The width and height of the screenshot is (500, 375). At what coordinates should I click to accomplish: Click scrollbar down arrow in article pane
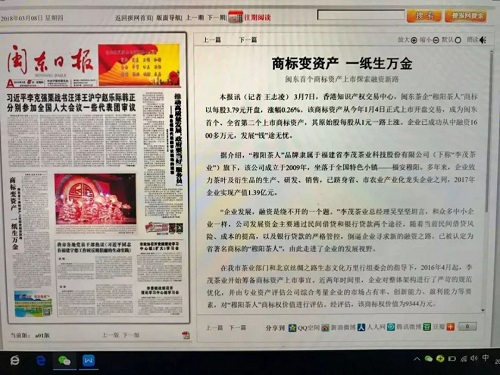pyautogui.click(x=483, y=310)
